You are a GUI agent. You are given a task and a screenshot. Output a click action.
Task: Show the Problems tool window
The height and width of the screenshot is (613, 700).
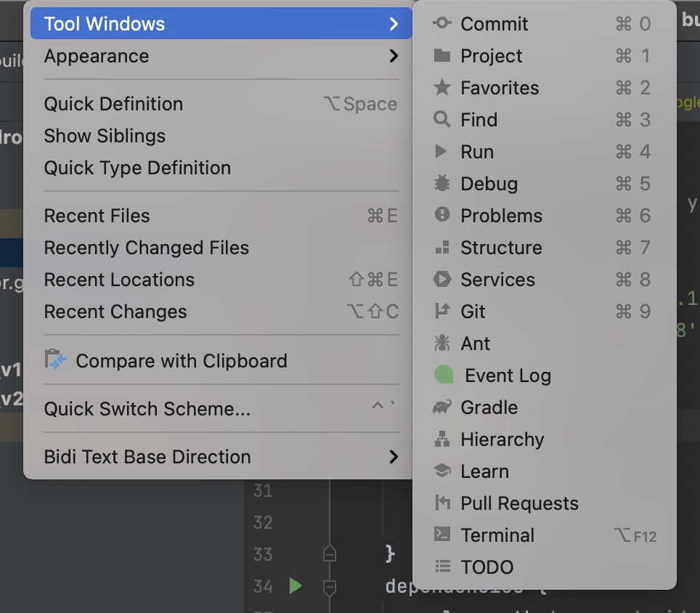[x=501, y=216]
